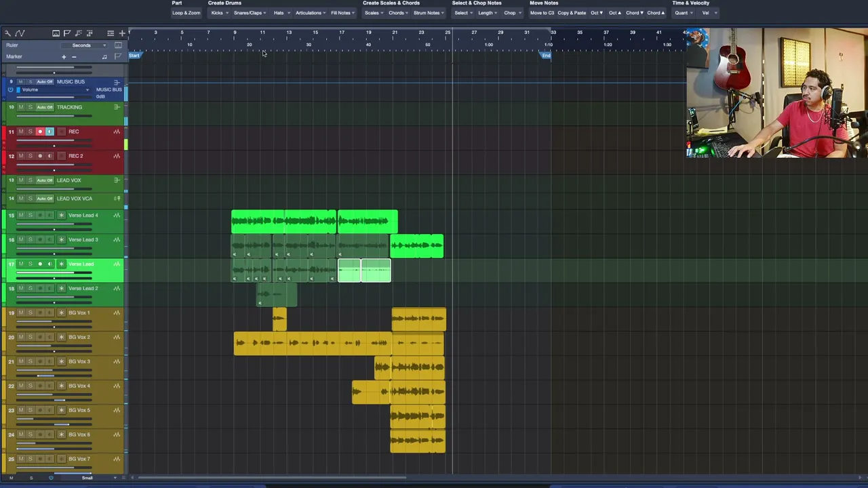Click the music note icon on Marker row
Viewport: 868px width, 488px height.
coord(104,57)
